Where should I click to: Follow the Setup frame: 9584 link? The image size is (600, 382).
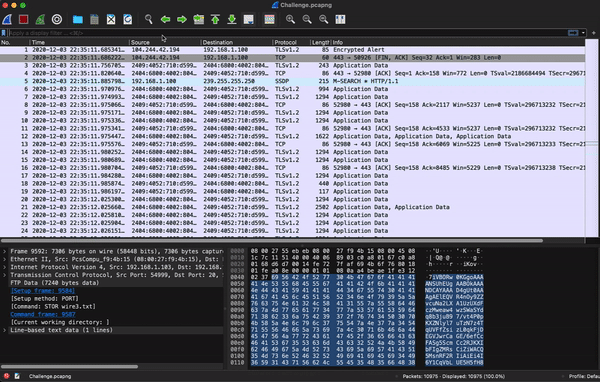coord(43,291)
